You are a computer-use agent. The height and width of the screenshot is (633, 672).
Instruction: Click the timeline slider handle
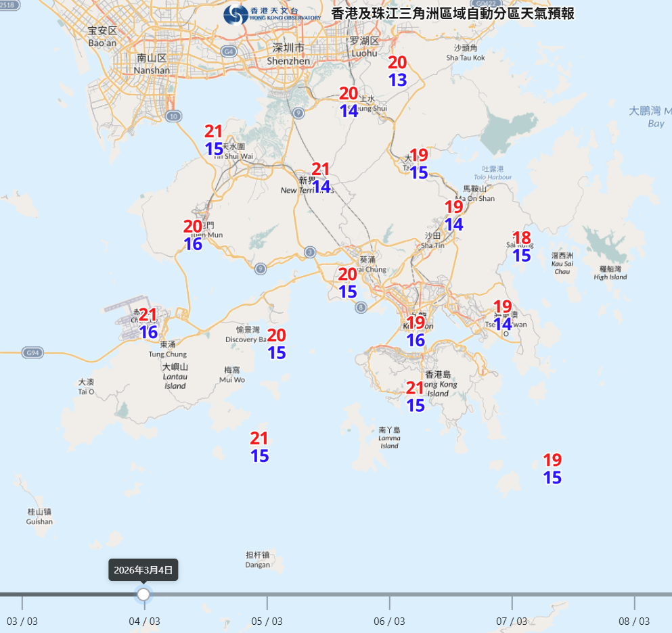[x=143, y=594]
